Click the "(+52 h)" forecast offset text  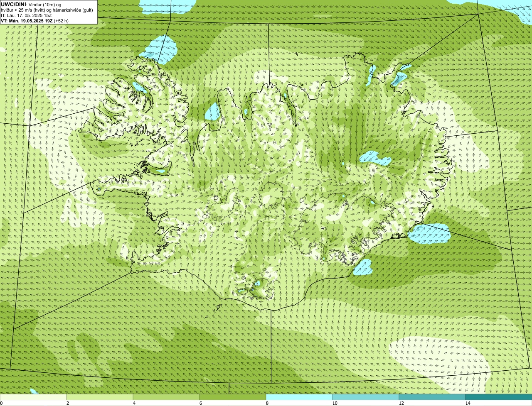pyautogui.click(x=61, y=21)
